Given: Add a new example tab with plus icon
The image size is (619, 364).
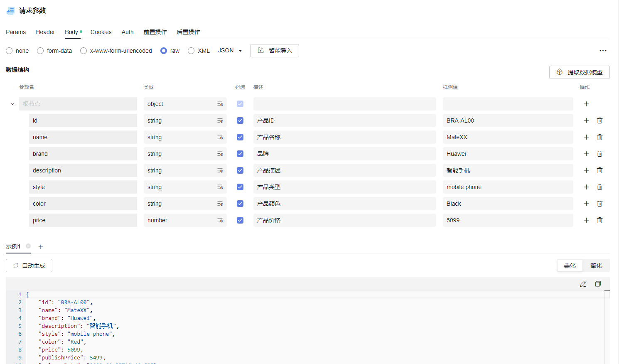Looking at the screenshot, I should [x=41, y=247].
